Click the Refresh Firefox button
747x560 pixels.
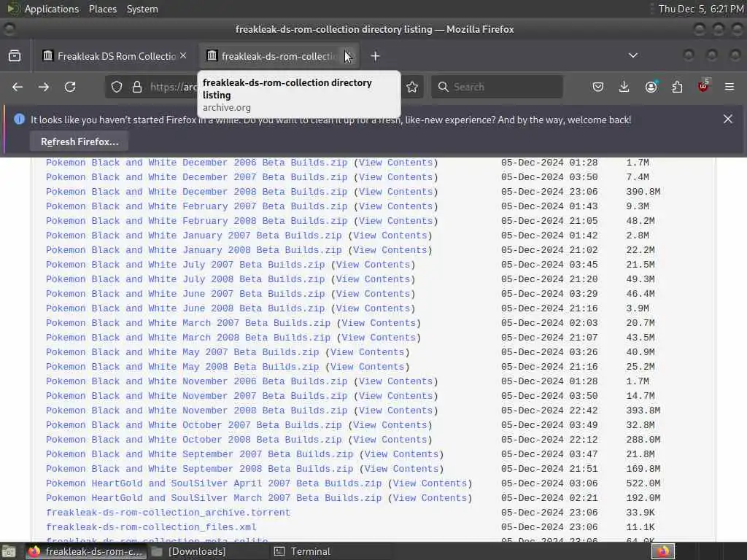[x=79, y=141]
